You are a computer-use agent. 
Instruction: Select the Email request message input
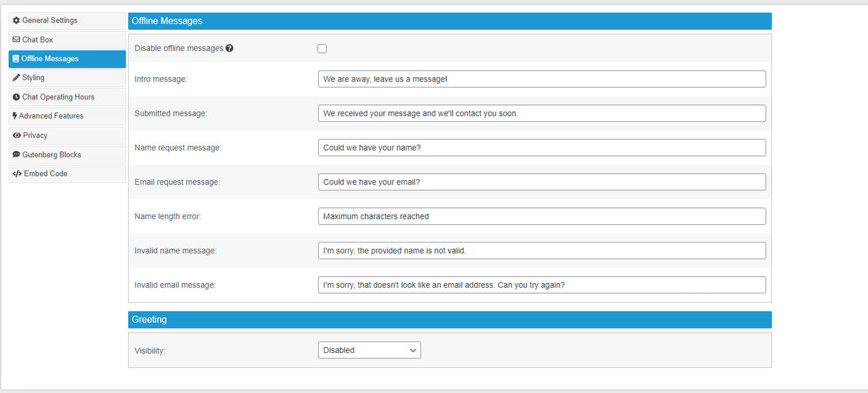(542, 182)
